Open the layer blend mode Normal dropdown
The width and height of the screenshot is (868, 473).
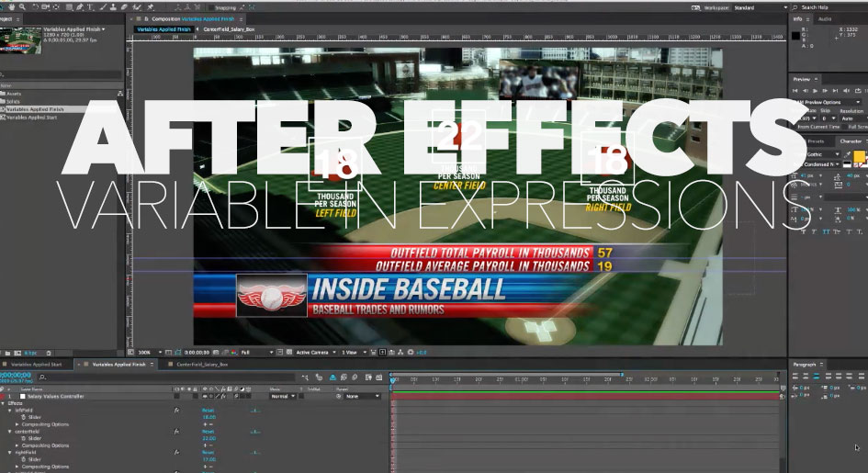tap(282, 397)
